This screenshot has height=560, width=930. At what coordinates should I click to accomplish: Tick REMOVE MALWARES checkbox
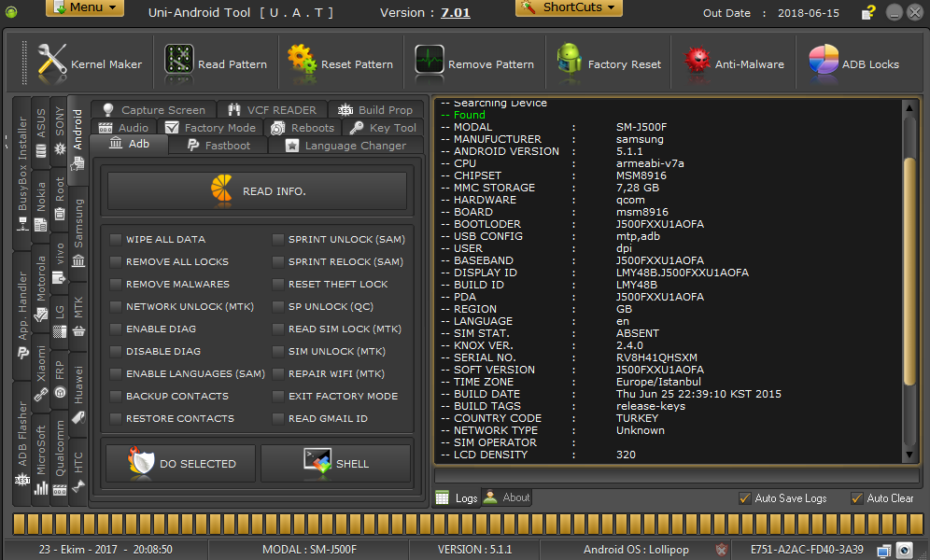116,285
